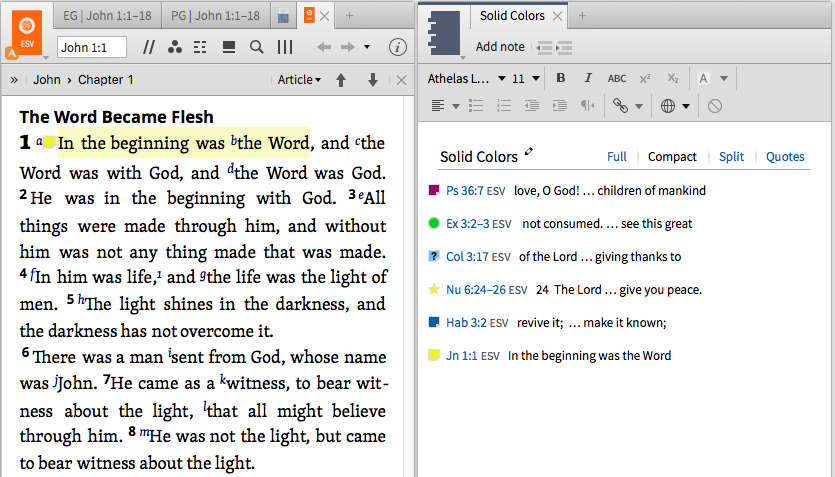Viewport: 835px width, 477px height.
Task: Switch to Full view
Action: tap(617, 157)
